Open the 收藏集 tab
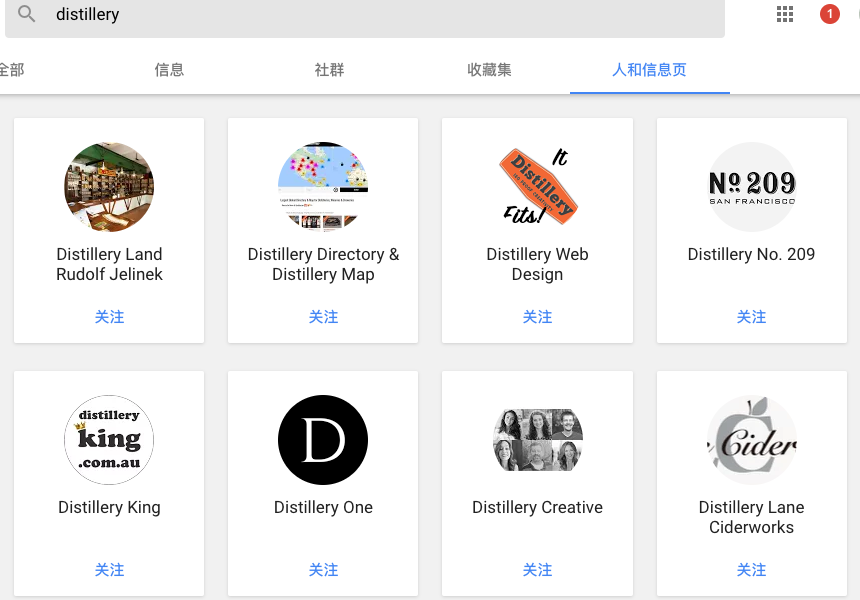This screenshot has width=860, height=600. pos(489,70)
